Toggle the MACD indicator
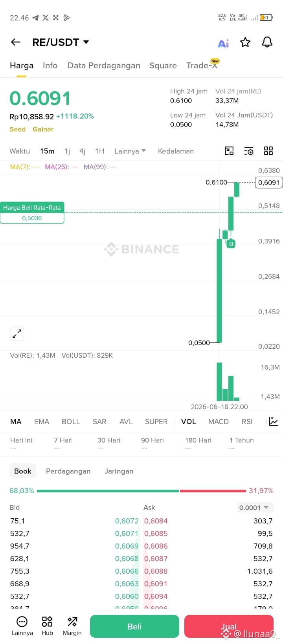The height and width of the screenshot is (644, 283). click(219, 422)
